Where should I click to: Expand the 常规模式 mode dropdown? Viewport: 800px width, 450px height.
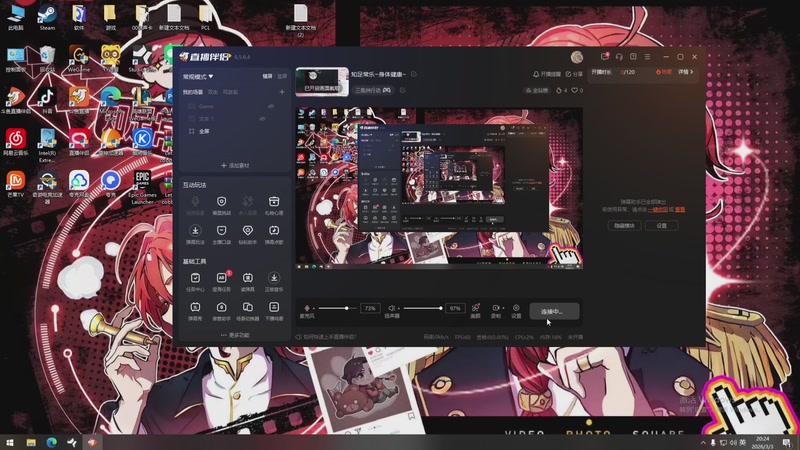pos(198,77)
